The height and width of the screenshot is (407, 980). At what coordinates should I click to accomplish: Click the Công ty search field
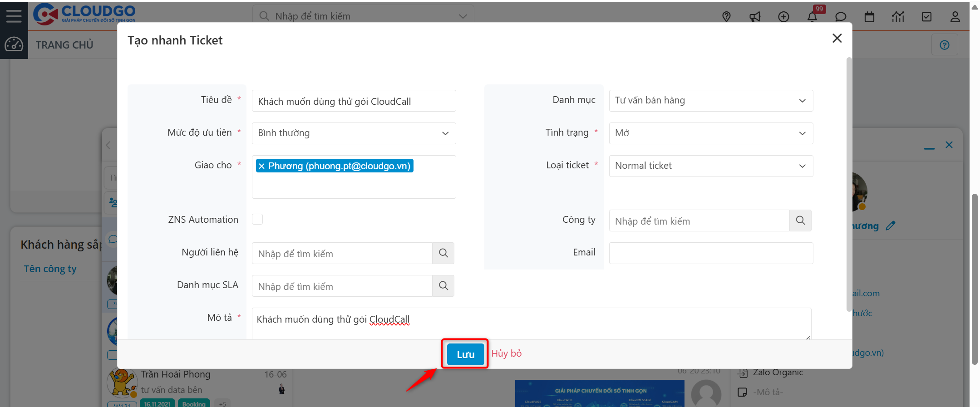699,221
